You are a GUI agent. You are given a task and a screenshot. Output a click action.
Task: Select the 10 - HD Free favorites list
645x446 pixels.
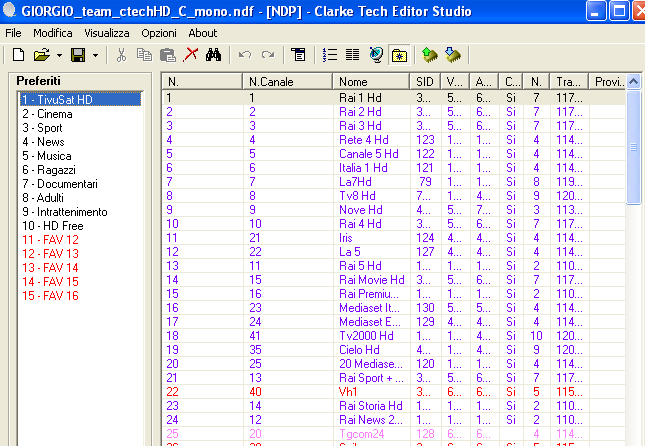53,226
